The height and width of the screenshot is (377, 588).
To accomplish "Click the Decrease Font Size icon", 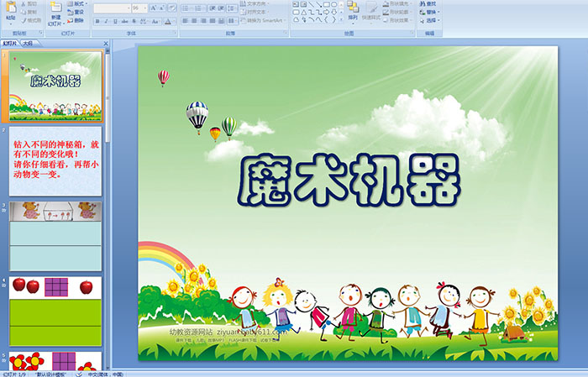I will pyautogui.click(x=162, y=8).
